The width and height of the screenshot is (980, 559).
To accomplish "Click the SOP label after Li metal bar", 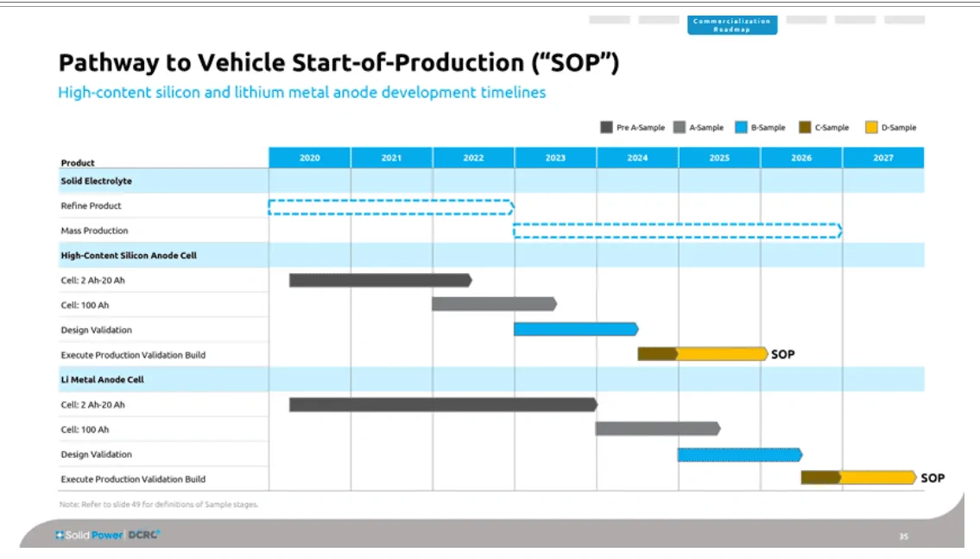I will pyautogui.click(x=933, y=479).
